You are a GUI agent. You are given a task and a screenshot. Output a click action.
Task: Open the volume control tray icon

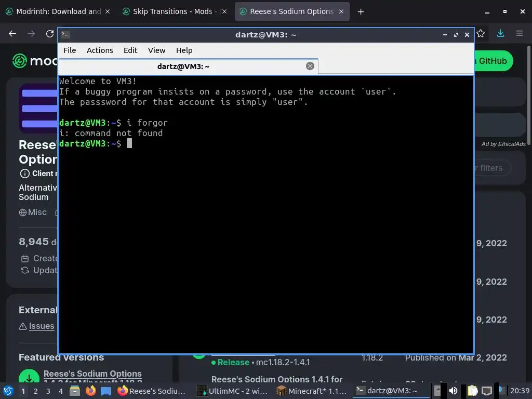coord(453,391)
